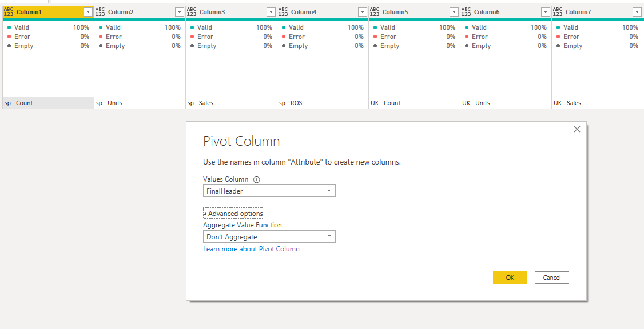644x329 pixels.
Task: Select the 'sp - Count' cell
Action: 49,103
